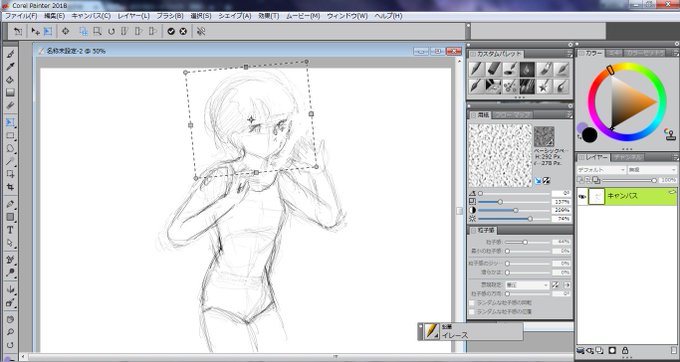Image resolution: width=680 pixels, height=362 pixels.
Task: Open layer depth 無視 dropdown
Action: tap(652, 170)
